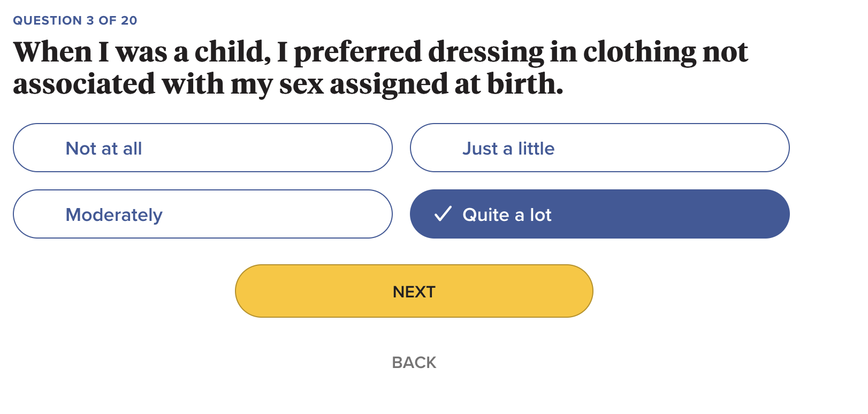868x414 pixels.
Task: Tap the white tick beside Quite a lot
Action: [x=443, y=214]
